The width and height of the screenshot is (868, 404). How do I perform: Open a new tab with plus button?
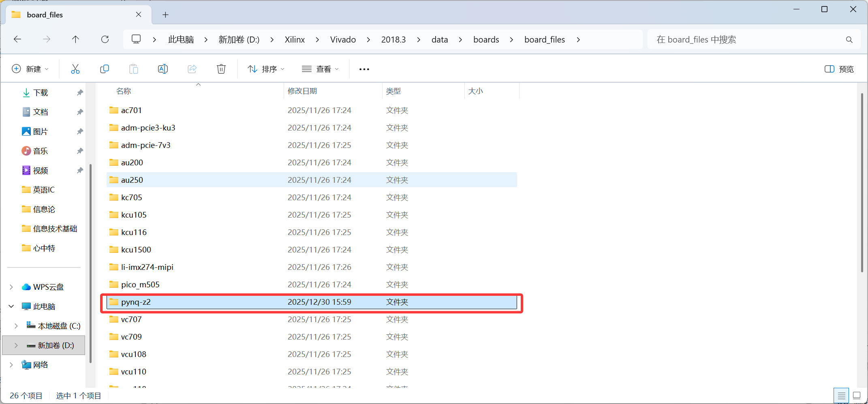(165, 15)
